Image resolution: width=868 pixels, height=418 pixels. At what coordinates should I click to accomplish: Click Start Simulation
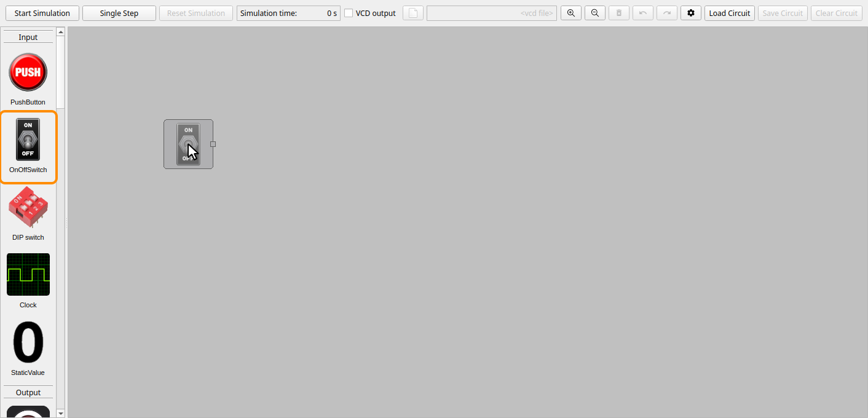(42, 13)
